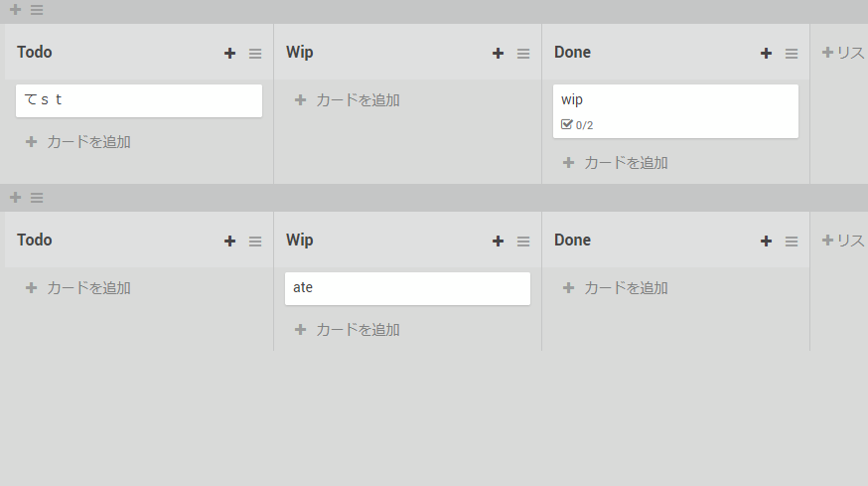Open second swimlane hamburger menu
868x486 pixels.
point(37,198)
